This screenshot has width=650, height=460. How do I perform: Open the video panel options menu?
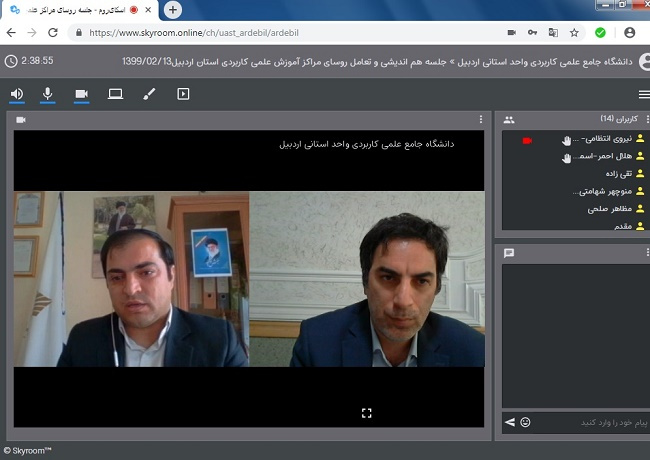[x=480, y=120]
